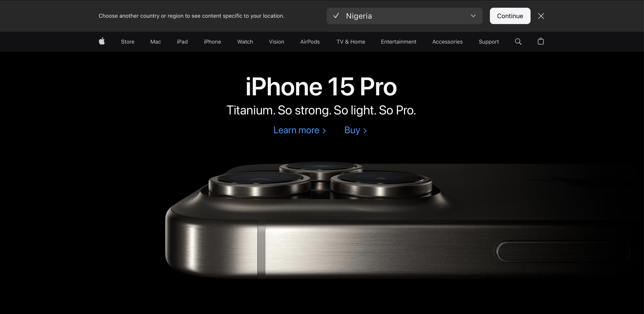Dismiss the region banner with X
Screen dimensions: 644x314
541,16
